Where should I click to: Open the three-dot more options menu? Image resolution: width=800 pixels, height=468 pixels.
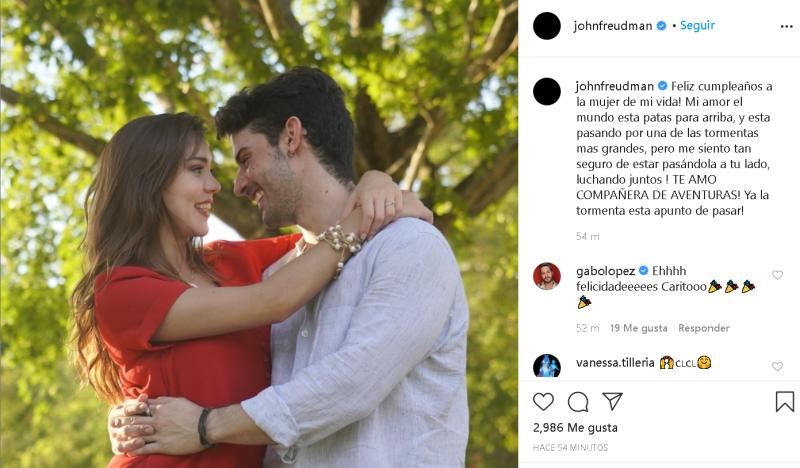pyautogui.click(x=786, y=27)
